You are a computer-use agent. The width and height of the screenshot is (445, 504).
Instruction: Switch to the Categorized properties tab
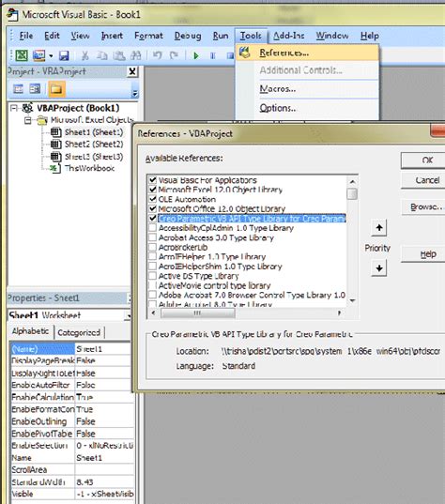coord(79,332)
